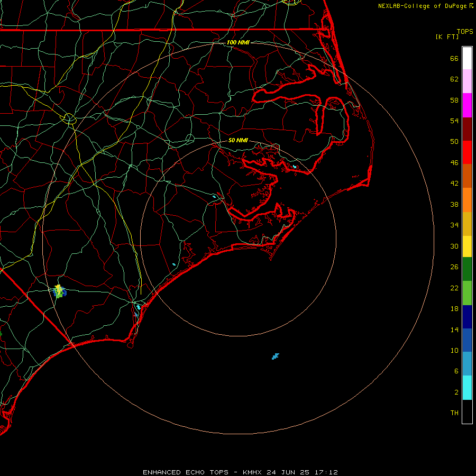Click the blue offshore echo over the ocean
This screenshot has width=476, height=476.
tap(276, 356)
